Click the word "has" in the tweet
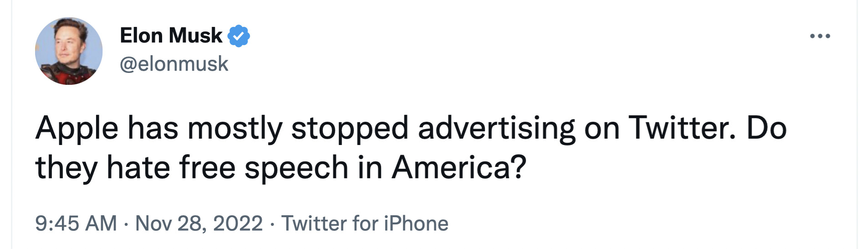Viewport: 868px width, 249px height. click(153, 128)
